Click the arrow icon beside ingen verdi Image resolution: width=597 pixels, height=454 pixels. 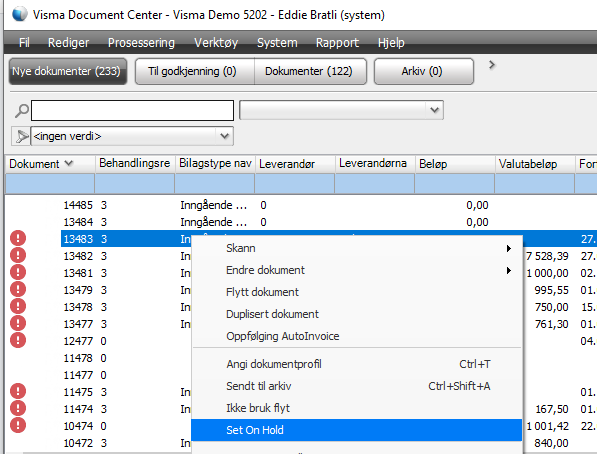(21, 136)
